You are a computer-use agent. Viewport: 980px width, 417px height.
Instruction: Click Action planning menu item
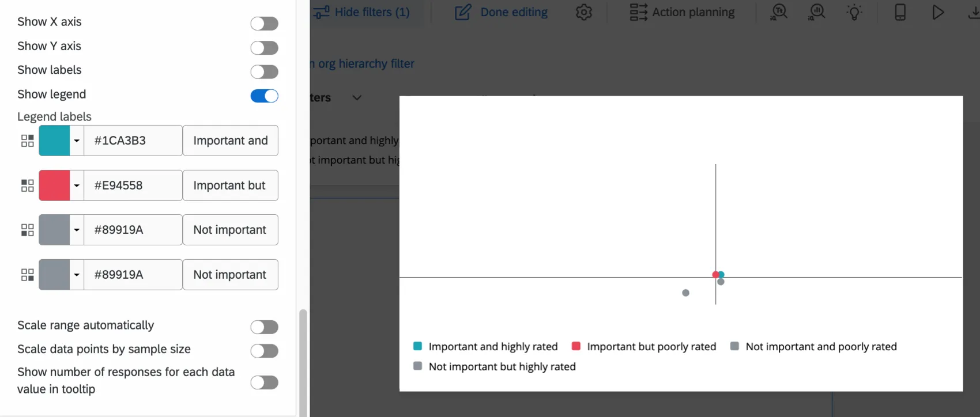683,12
